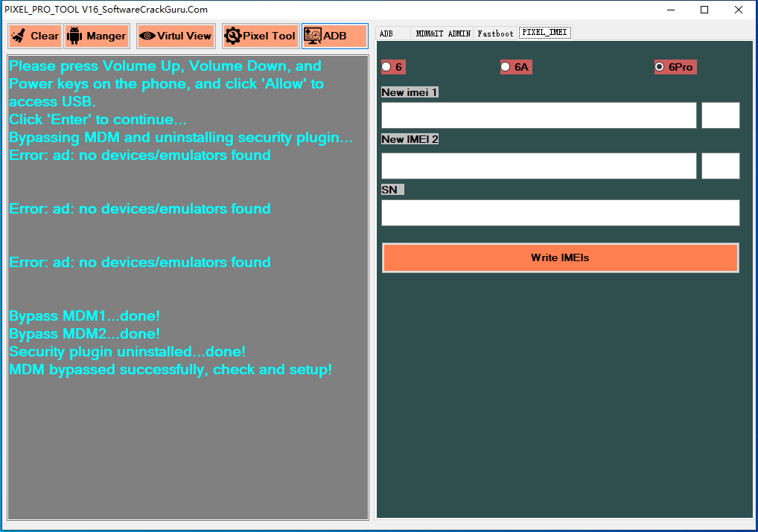
Task: Focus the New imei 1 text field
Action: [x=538, y=115]
